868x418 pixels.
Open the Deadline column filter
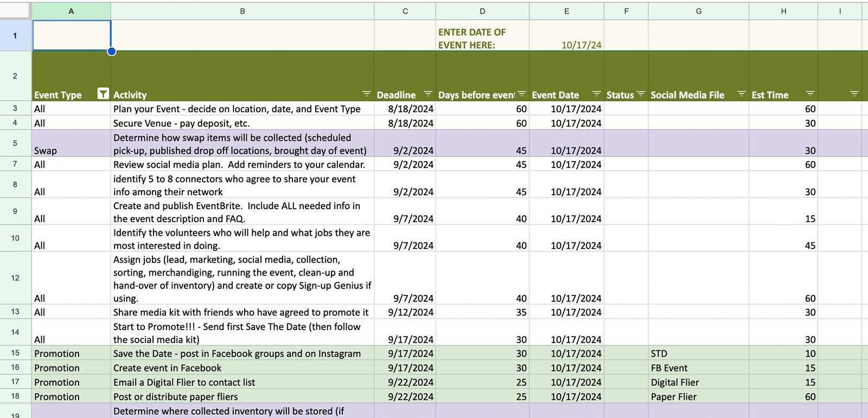pyautogui.click(x=428, y=94)
